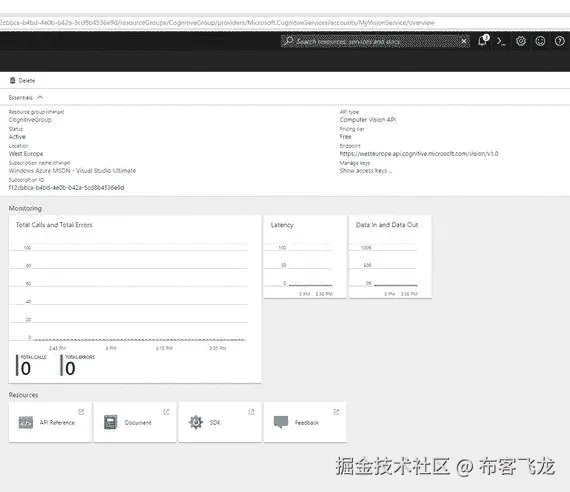The width and height of the screenshot is (570, 492).
Task: Open Data In and Data Out chart tile
Action: coord(390,257)
